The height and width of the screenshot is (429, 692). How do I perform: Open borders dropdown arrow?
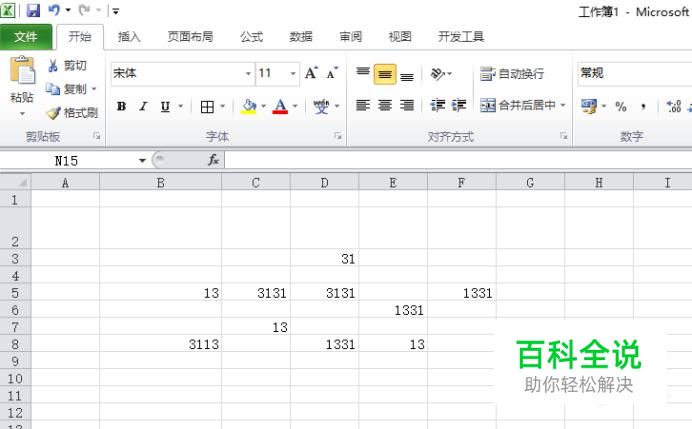[222, 106]
